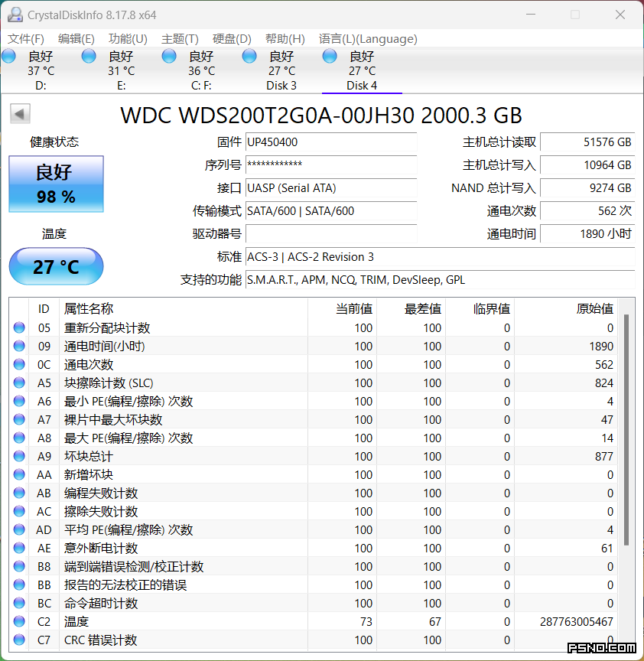Click the 标准 field showing ACS-3
The image size is (644, 661).
440,257
